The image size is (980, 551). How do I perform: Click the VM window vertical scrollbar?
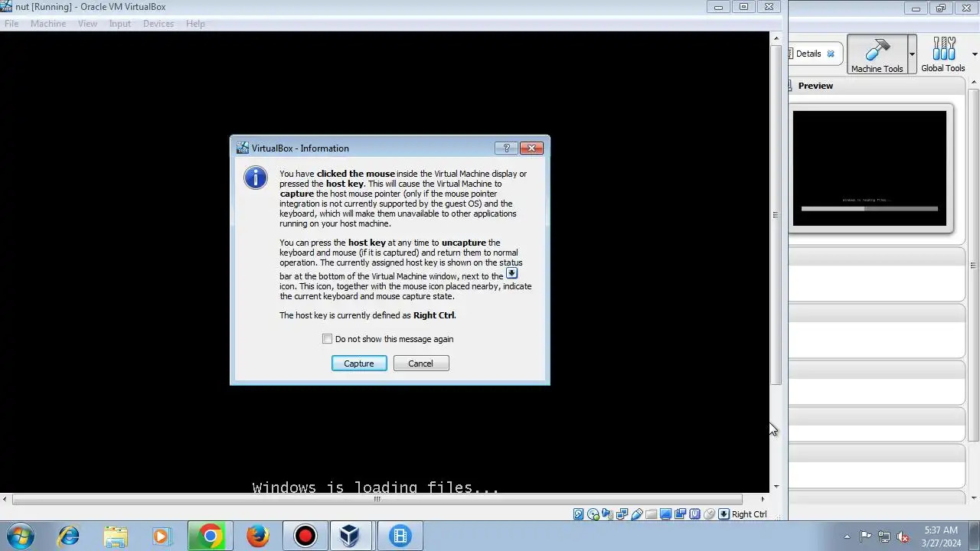click(776, 214)
